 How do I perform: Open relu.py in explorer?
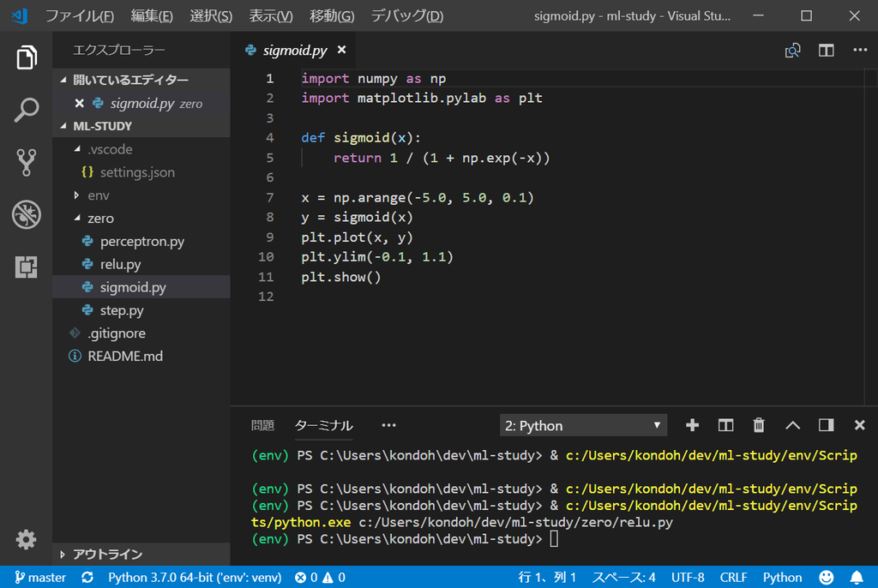141,264
